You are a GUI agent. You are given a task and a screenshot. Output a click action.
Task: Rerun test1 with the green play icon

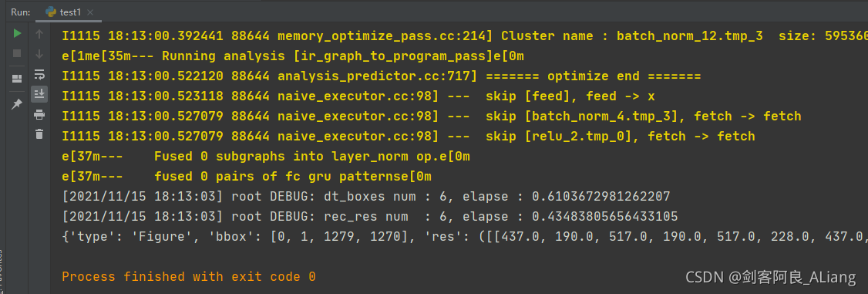point(17,34)
